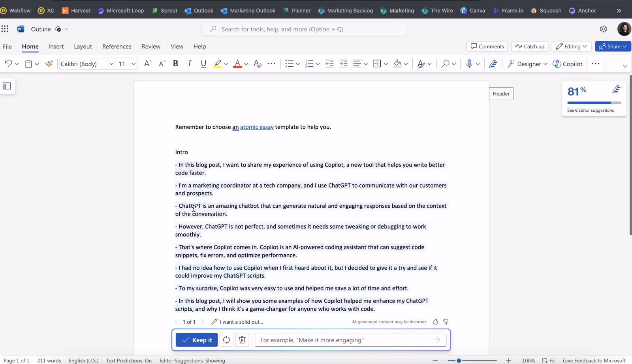Start Dictate with microphone icon

(469, 64)
